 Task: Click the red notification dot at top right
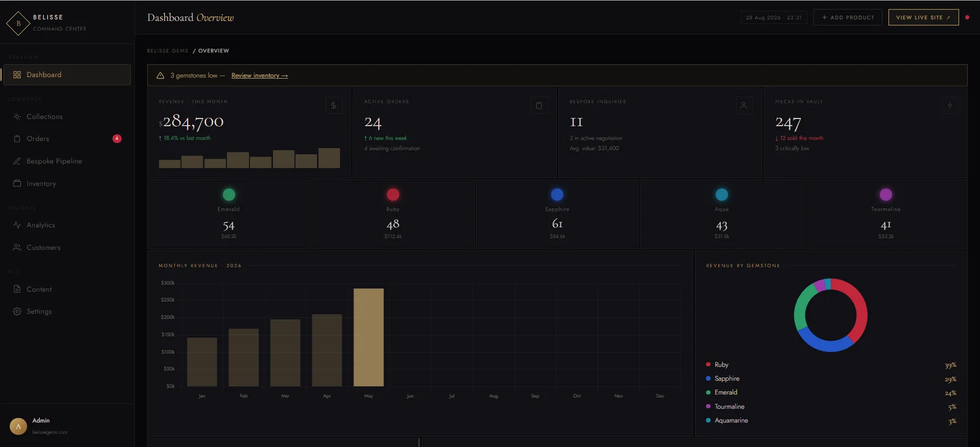tap(967, 17)
